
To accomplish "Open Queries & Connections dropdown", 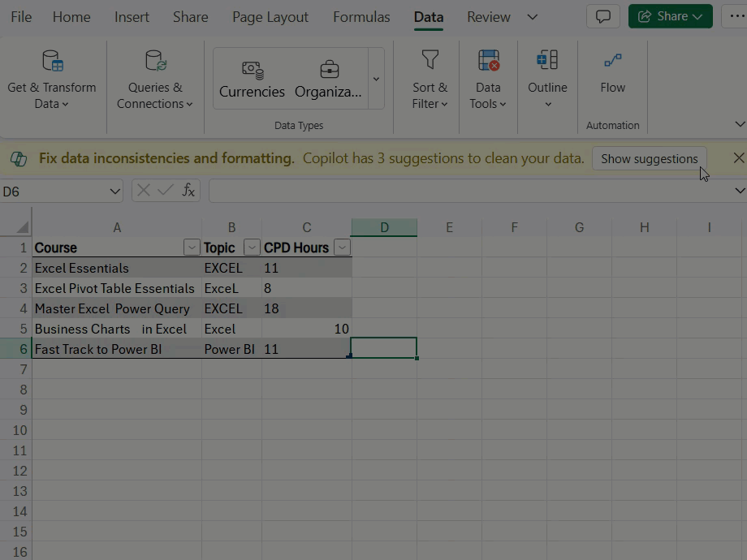I will click(x=154, y=80).
